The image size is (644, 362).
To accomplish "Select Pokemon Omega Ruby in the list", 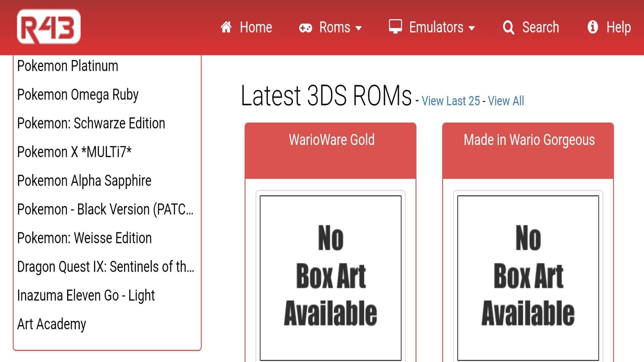I will [78, 95].
